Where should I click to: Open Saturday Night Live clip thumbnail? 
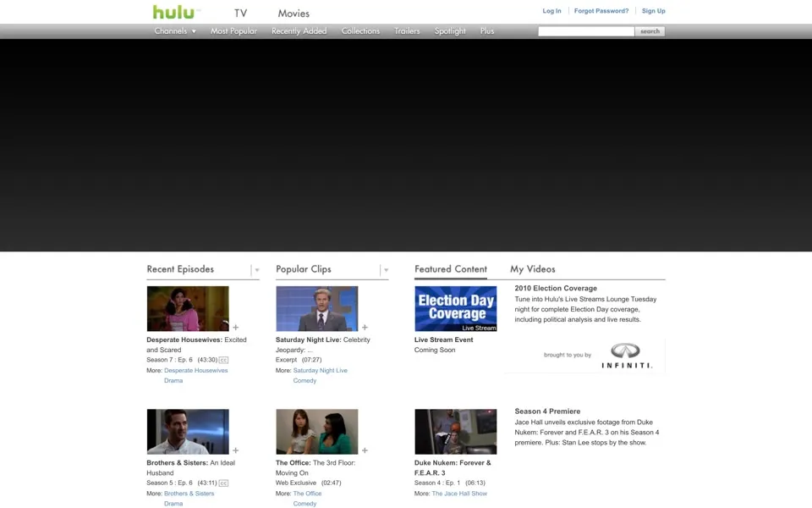tap(317, 309)
